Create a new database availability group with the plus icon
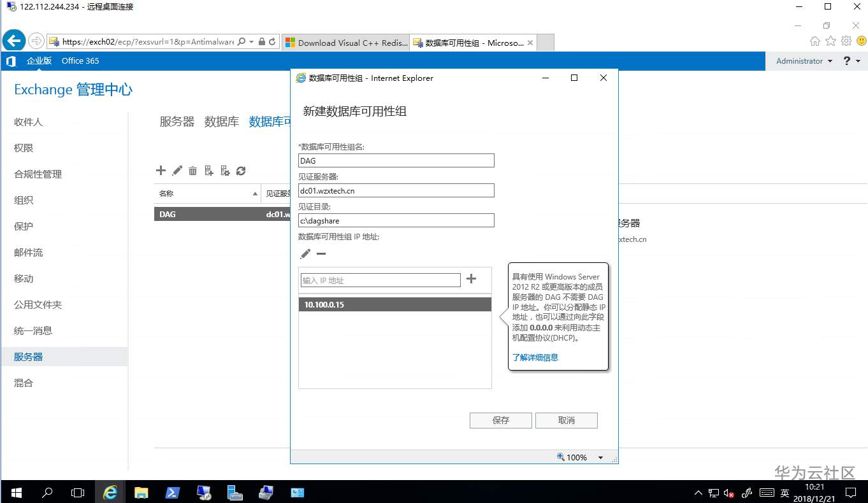 coord(161,170)
